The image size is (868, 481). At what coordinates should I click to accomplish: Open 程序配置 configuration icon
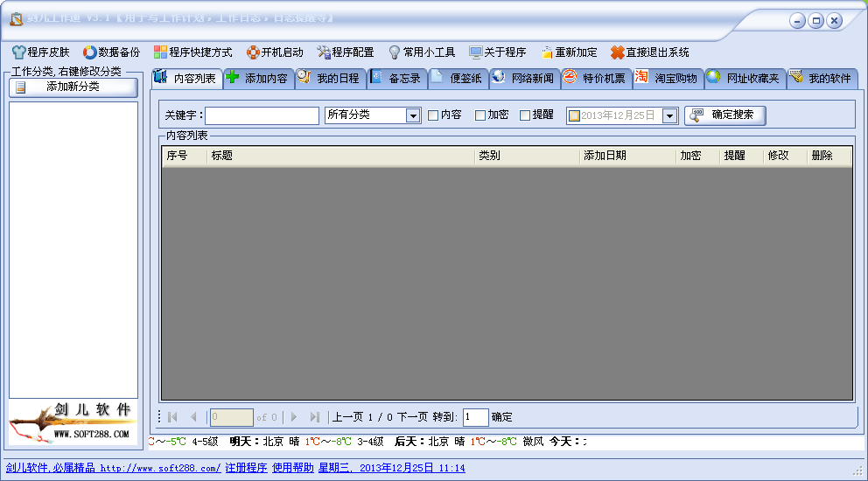[323, 52]
